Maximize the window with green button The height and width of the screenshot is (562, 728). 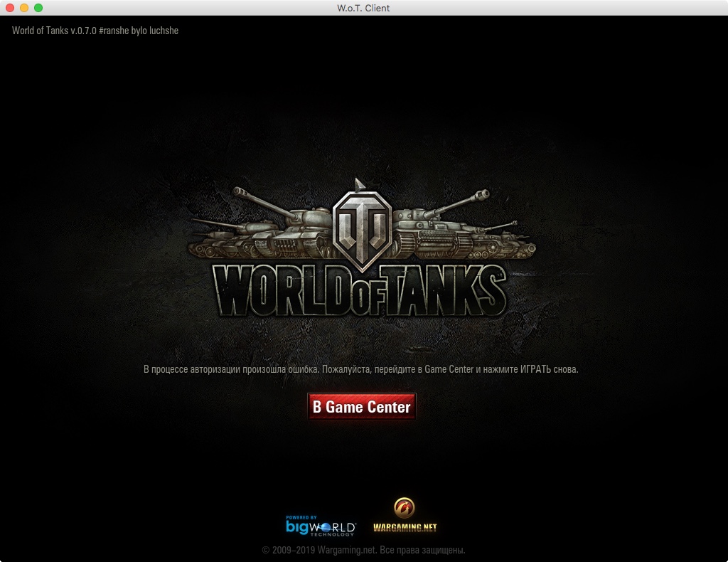tap(38, 8)
